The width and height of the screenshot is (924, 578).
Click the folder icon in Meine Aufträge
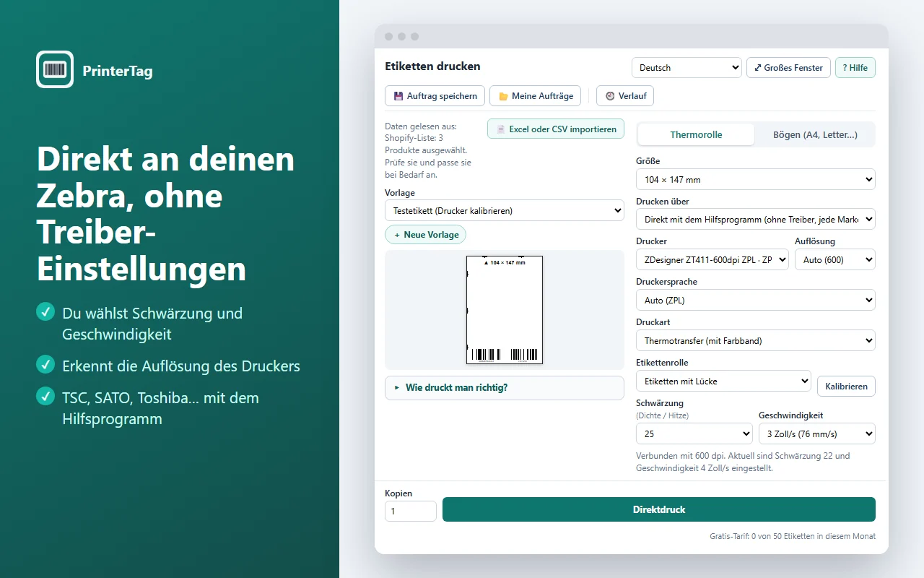click(x=503, y=96)
